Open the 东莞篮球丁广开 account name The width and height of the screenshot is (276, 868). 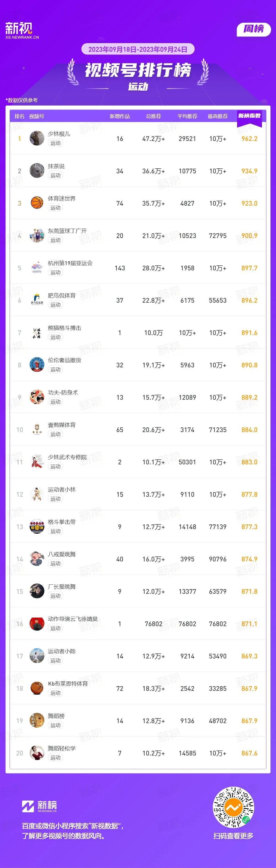point(67,231)
